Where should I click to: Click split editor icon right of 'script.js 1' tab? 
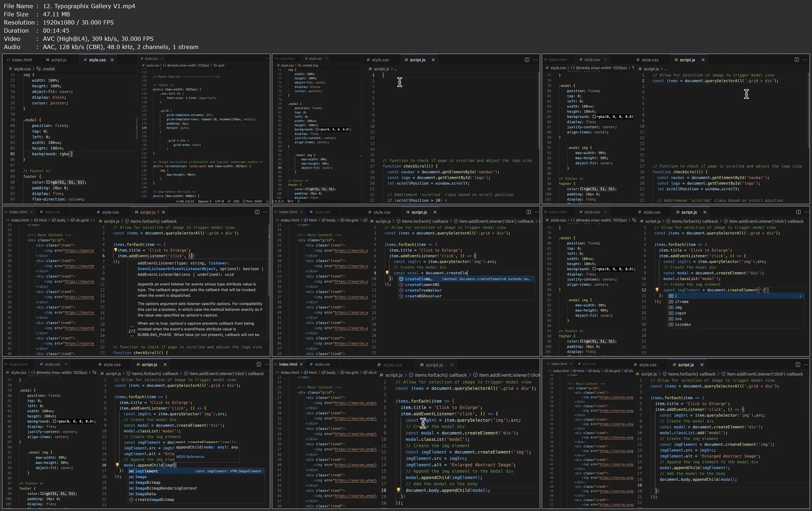point(257,212)
